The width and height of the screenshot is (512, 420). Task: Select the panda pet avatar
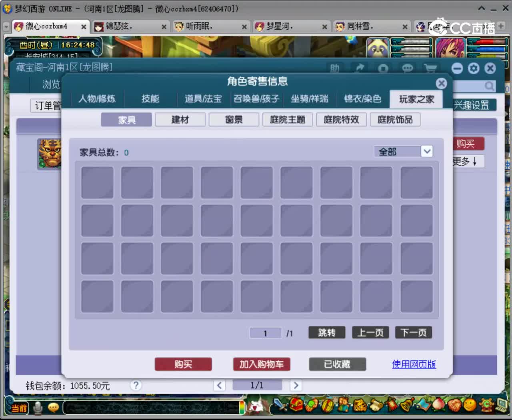pyautogui.click(x=378, y=48)
